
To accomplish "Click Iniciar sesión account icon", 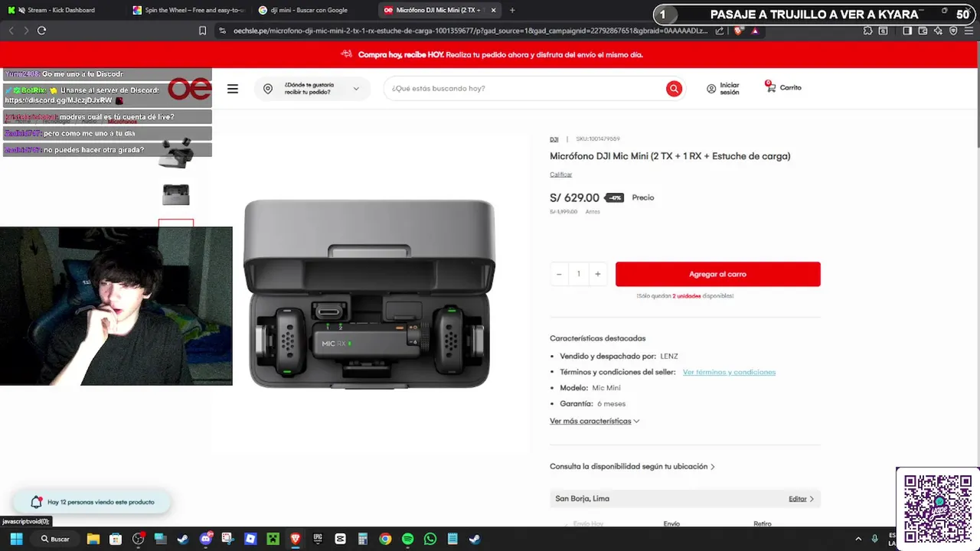I will coord(723,89).
